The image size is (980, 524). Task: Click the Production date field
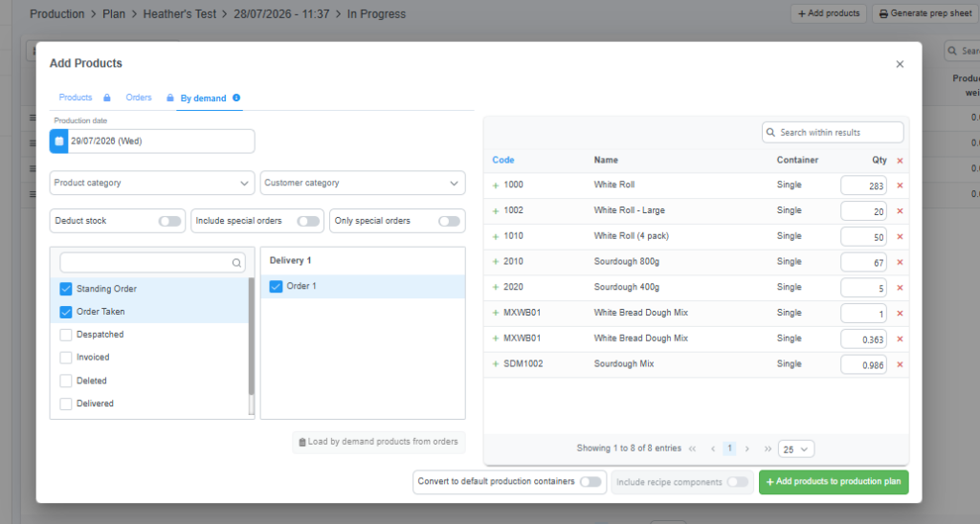coord(161,142)
